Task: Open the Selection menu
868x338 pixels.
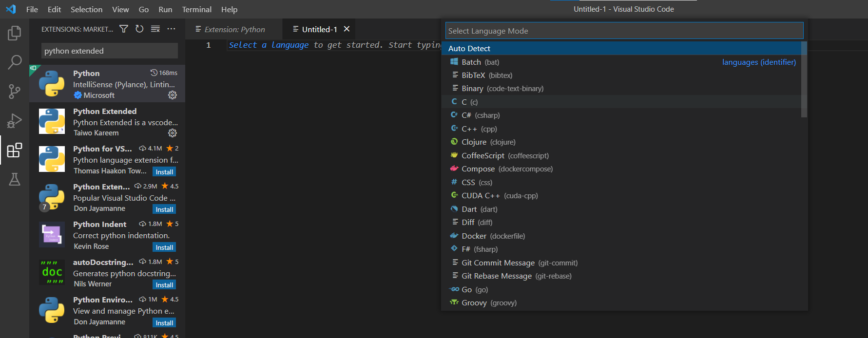Action: coord(86,9)
